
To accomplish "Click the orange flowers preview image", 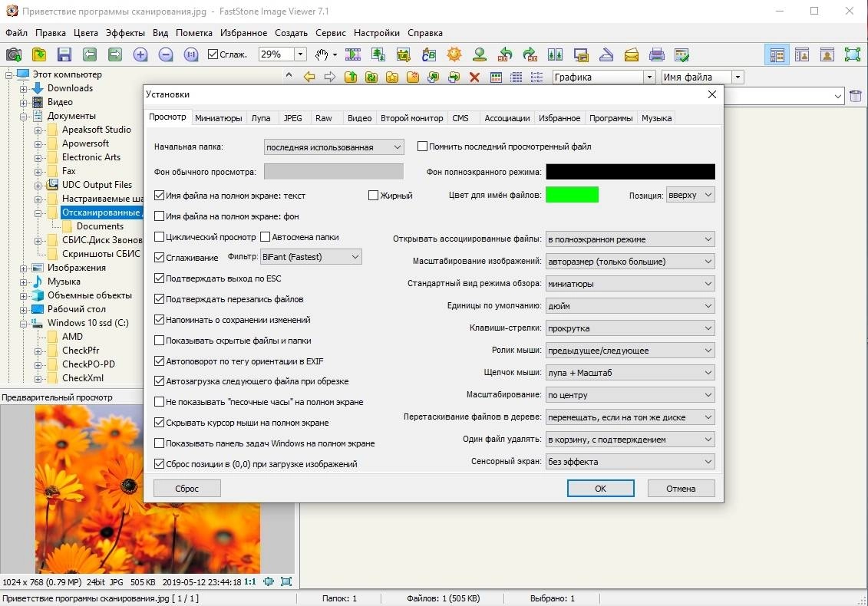I will 147,489.
